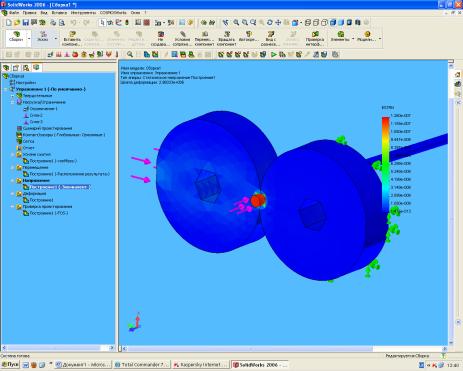Viewport: 463px width, 371px height.
Task: Click the Print icon in the standard toolbar
Action: point(53,23)
